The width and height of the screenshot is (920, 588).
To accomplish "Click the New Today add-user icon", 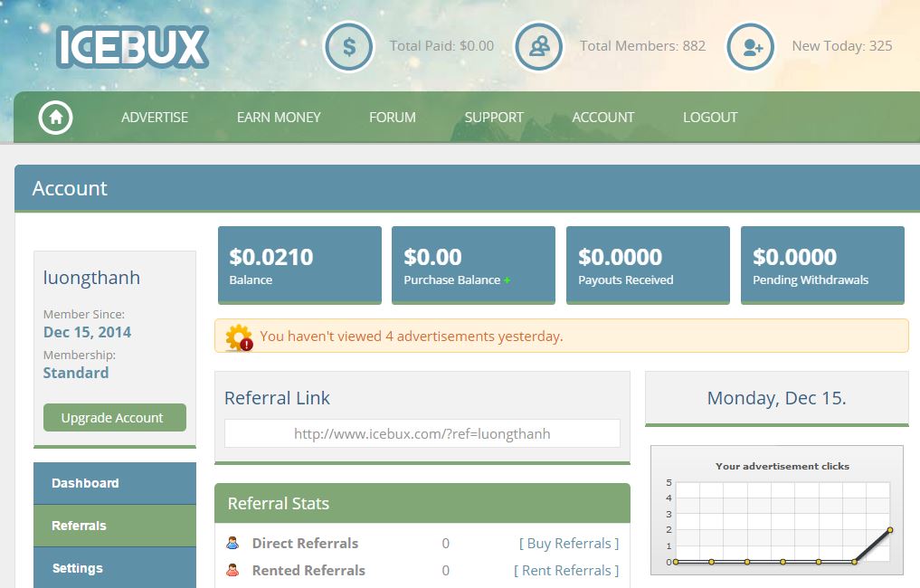I will tap(751, 47).
